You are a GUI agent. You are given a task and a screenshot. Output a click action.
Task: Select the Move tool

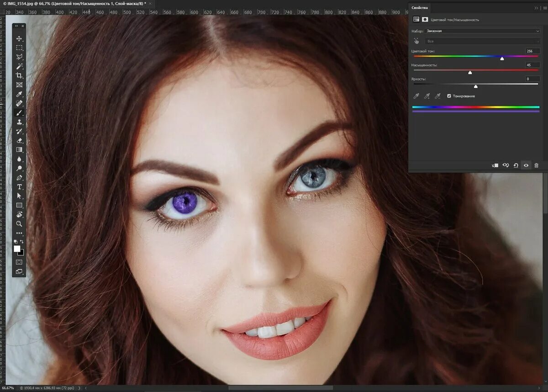point(19,38)
